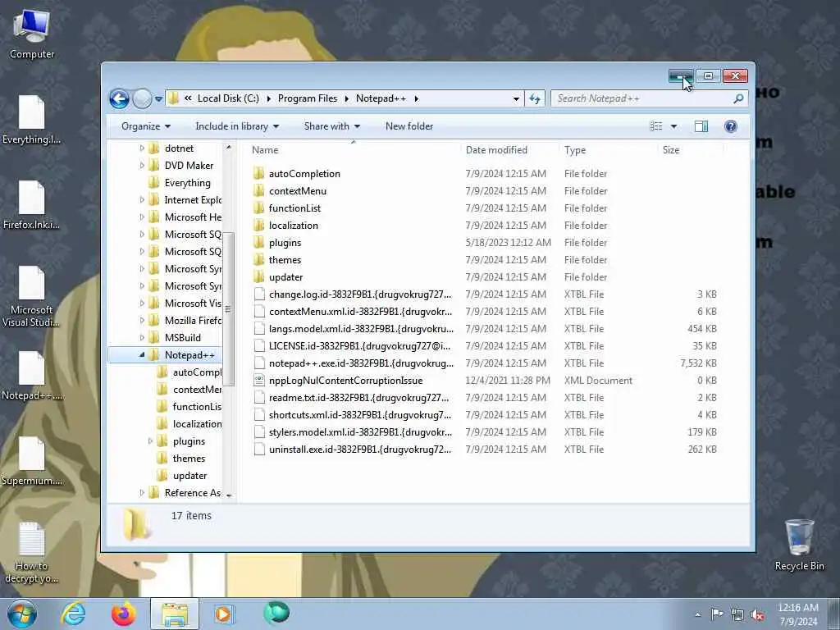Select the uninstall.exe.id-3832F9B1 file
The image size is (840, 630).
click(360, 450)
